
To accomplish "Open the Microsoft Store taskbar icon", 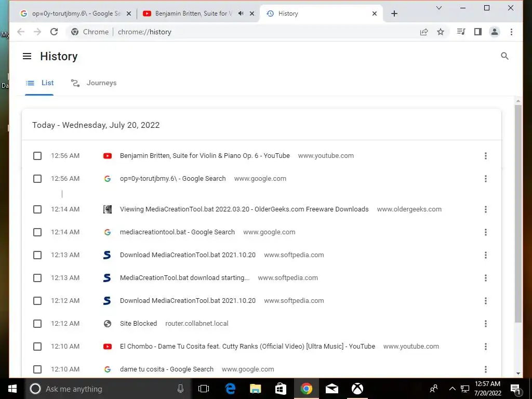I will pyautogui.click(x=281, y=389).
